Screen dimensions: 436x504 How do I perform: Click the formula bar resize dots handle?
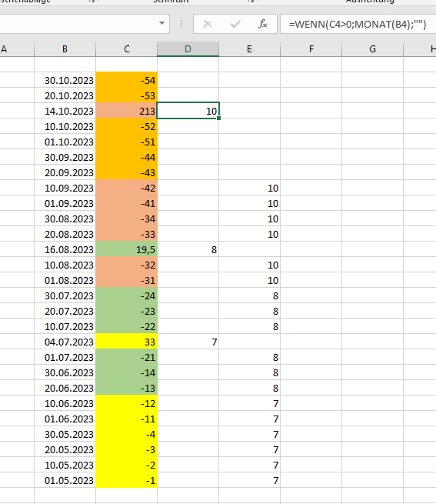181,24
